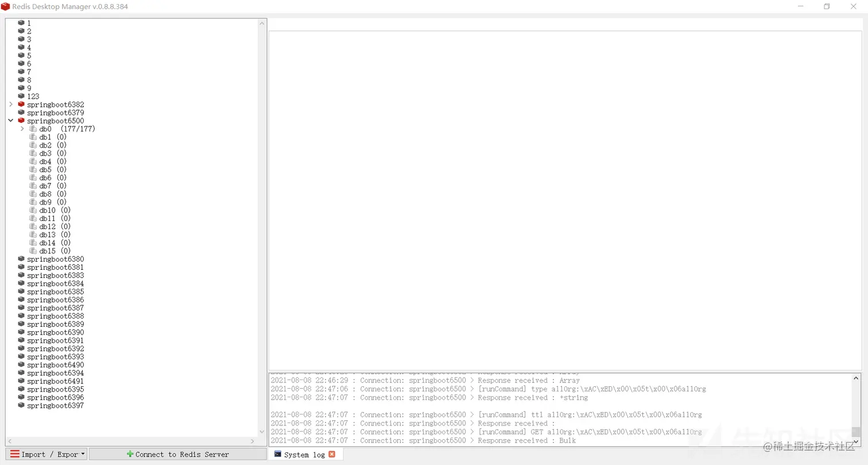Open the Import / Export dropdown
This screenshot has width=868, height=465.
[46, 454]
